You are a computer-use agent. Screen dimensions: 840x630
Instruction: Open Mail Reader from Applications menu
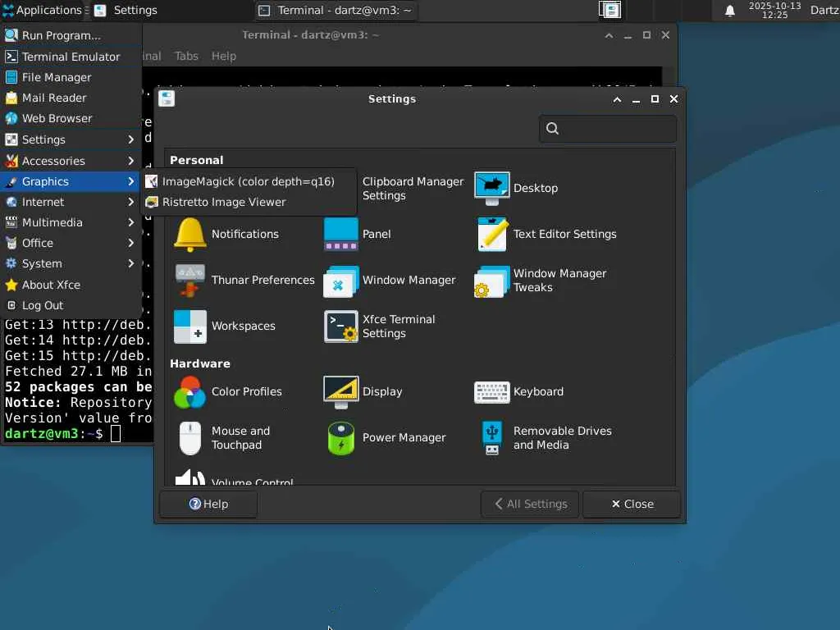click(71, 98)
